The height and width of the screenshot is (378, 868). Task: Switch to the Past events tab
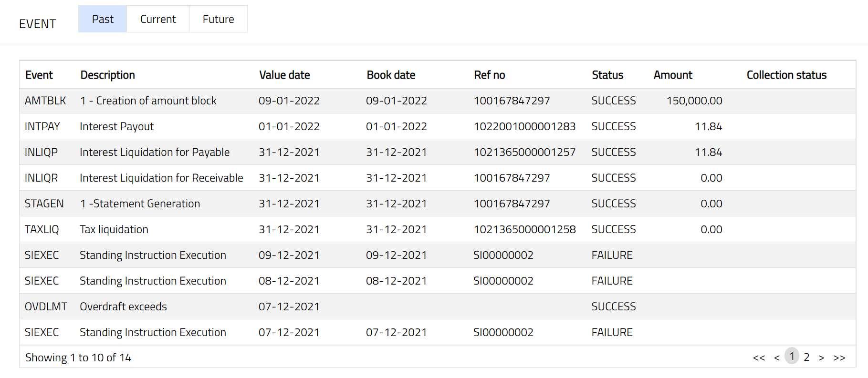[x=103, y=19]
